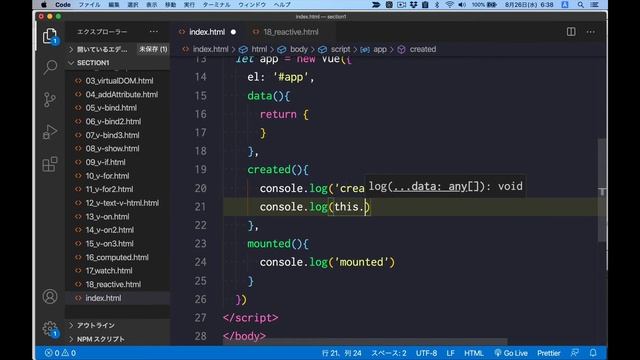
Task: Click app in the breadcrumb
Action: click(380, 49)
